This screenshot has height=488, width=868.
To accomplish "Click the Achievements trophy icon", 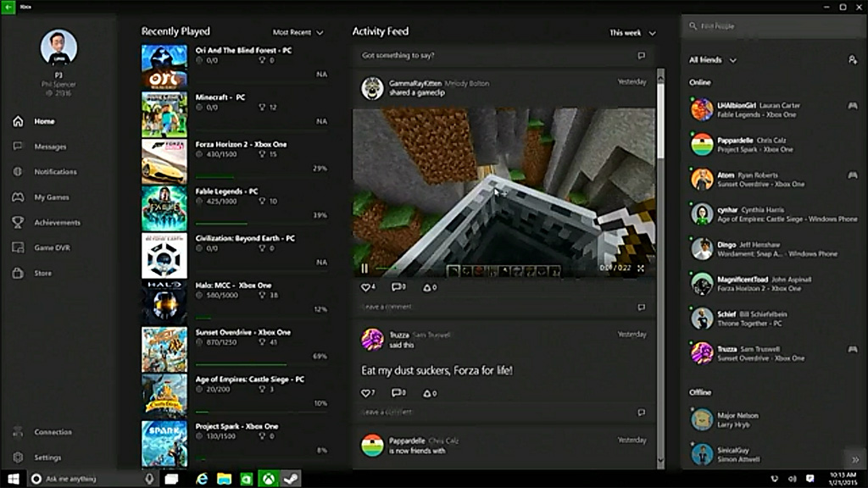I will pyautogui.click(x=18, y=223).
